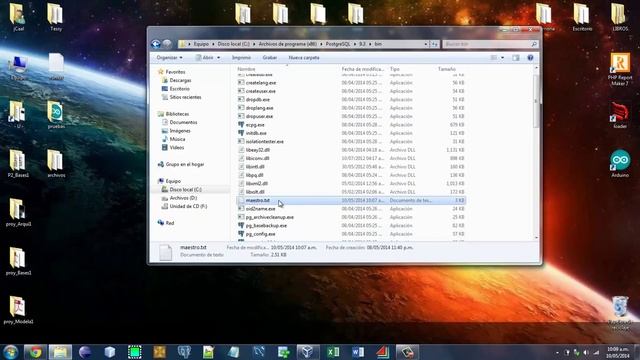Open the PHP Report Maker 7 desktop shortcut
Viewport: 640px width, 360px height.
[x=620, y=69]
